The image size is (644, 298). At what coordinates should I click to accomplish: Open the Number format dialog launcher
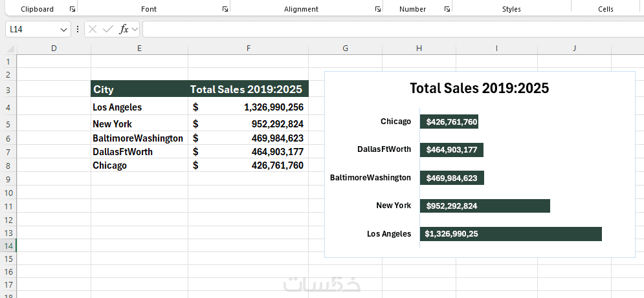447,10
